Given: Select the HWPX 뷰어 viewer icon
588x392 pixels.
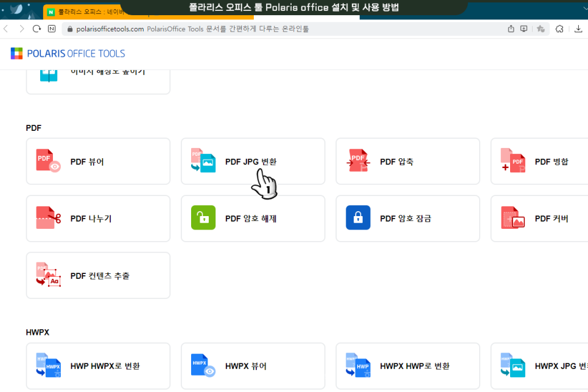Looking at the screenshot, I should tap(202, 366).
